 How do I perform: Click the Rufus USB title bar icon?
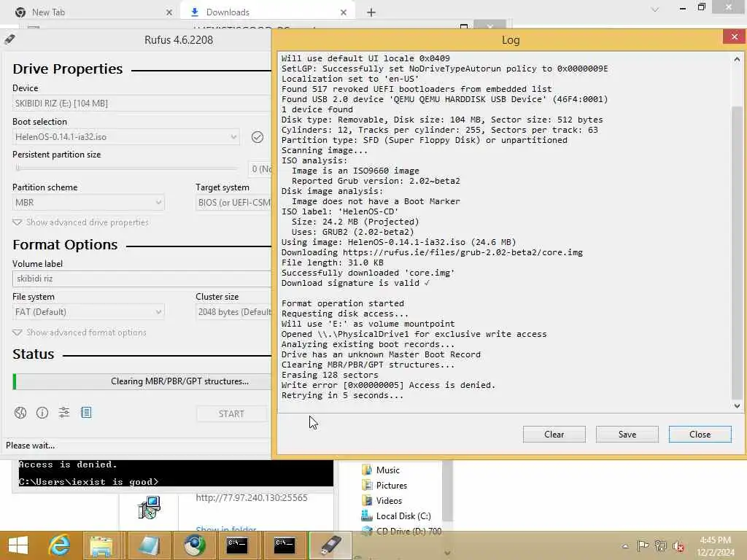click(9, 39)
